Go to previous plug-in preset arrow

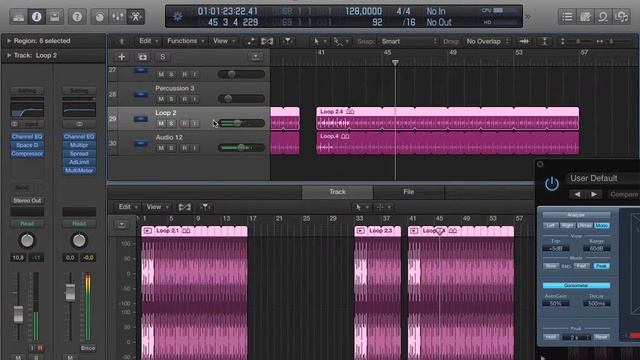pyautogui.click(x=577, y=194)
